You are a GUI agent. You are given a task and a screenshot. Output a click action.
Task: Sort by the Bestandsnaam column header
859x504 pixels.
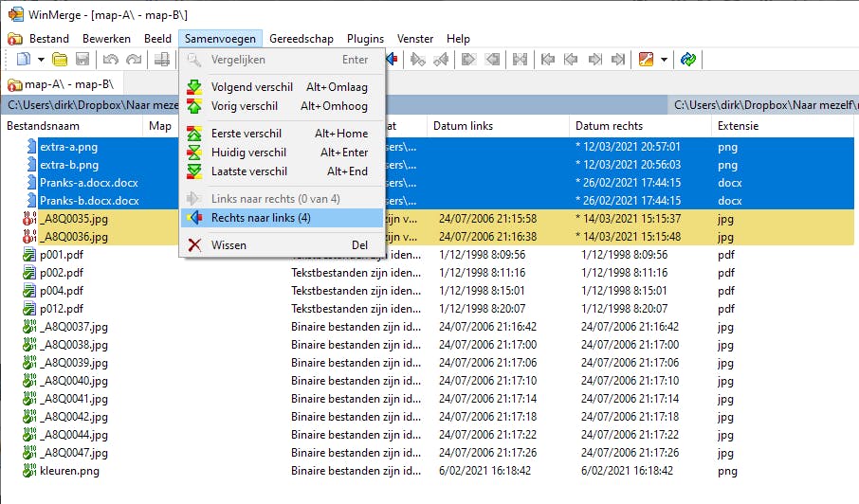(x=72, y=126)
